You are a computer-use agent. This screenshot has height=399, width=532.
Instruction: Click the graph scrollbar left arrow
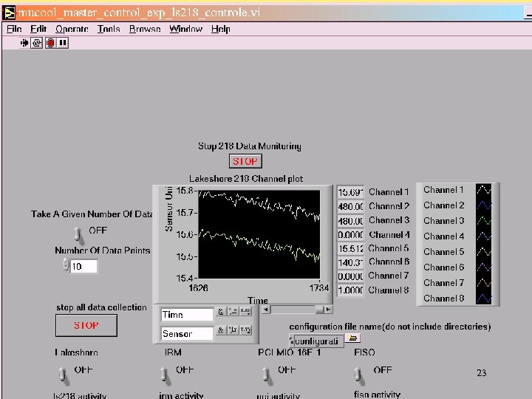266,309
